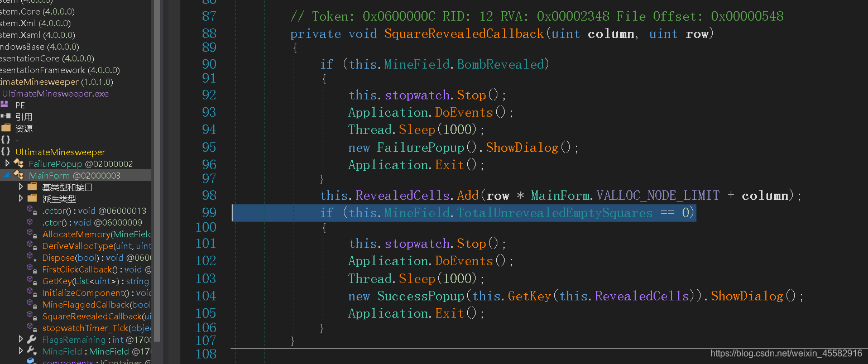868x364 pixels.
Task: Open .cctor() @06000013 in tree
Action: [94, 210]
